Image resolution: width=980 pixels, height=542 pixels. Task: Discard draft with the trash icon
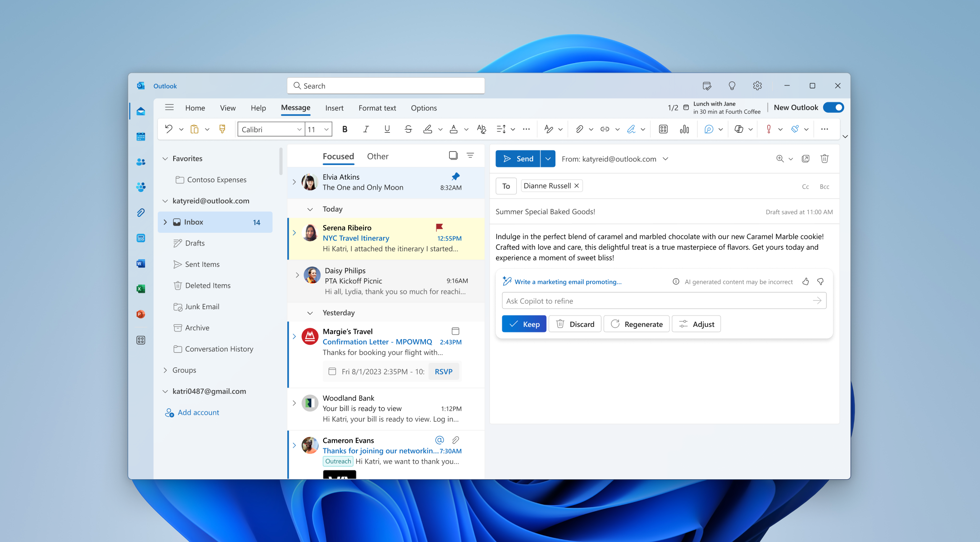pos(825,159)
